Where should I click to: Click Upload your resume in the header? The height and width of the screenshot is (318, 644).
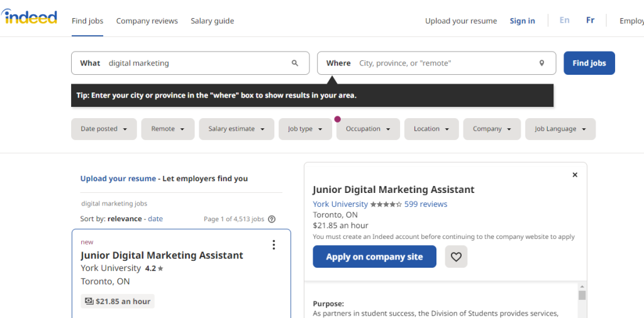[461, 21]
